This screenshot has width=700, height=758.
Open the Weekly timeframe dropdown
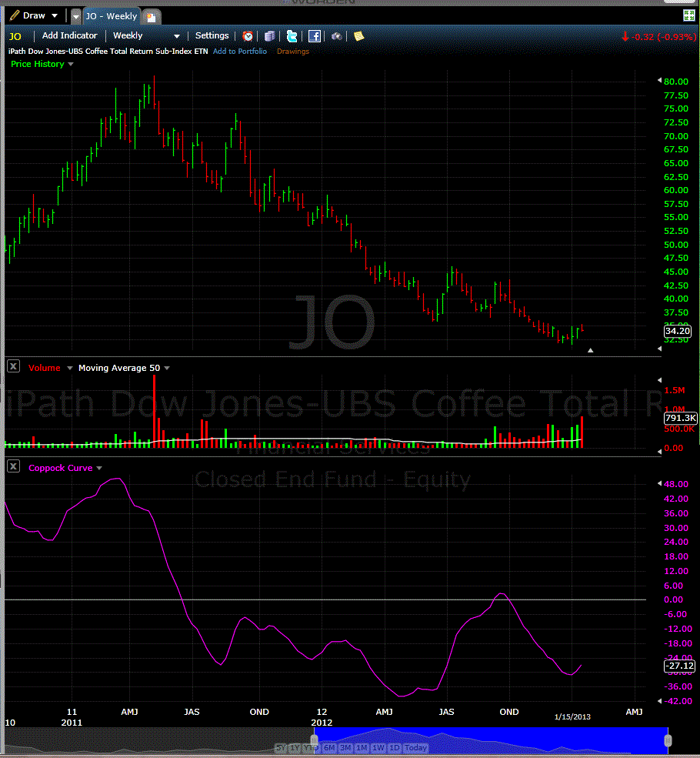pyautogui.click(x=177, y=36)
